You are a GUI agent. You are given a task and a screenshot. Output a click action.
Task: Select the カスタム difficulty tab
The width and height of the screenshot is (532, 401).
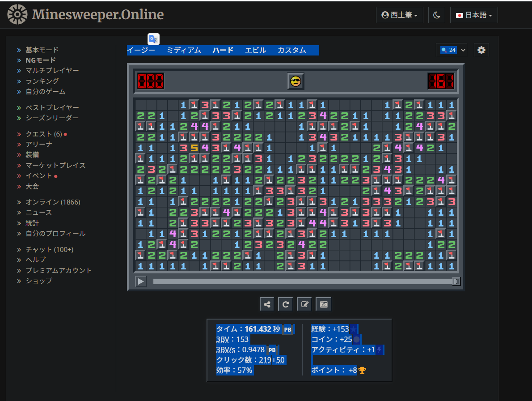pyautogui.click(x=292, y=50)
